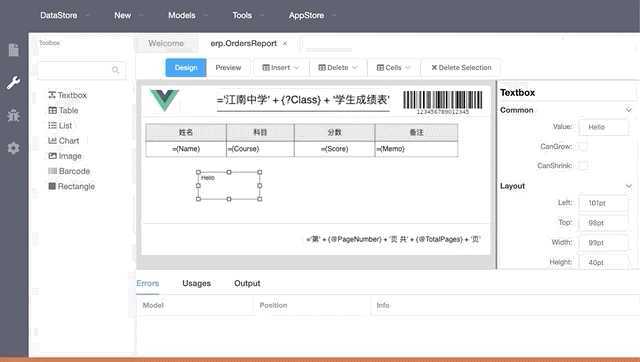Image resolution: width=640 pixels, height=362 pixels.
Task: Edit the Width field showing 99pt
Action: [604, 242]
